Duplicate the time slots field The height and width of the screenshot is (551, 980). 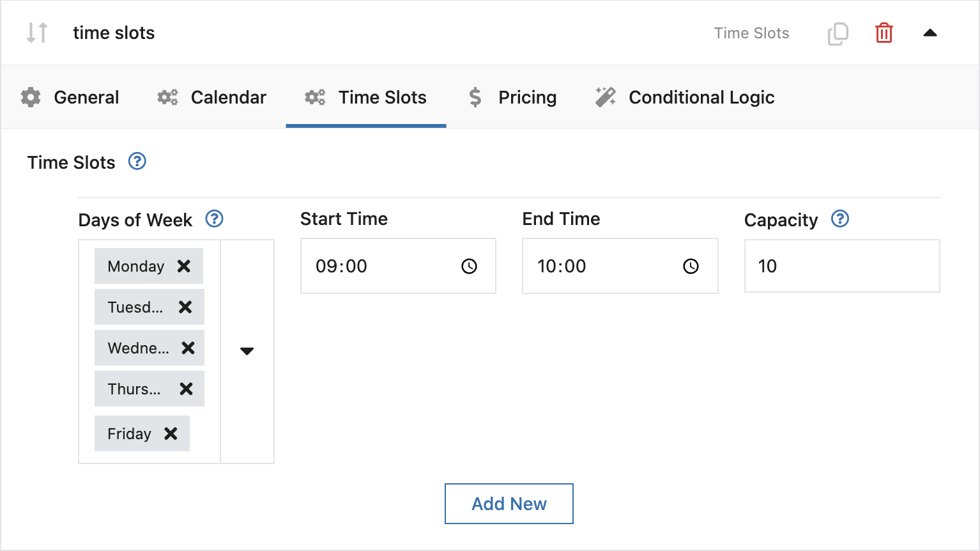(x=838, y=33)
